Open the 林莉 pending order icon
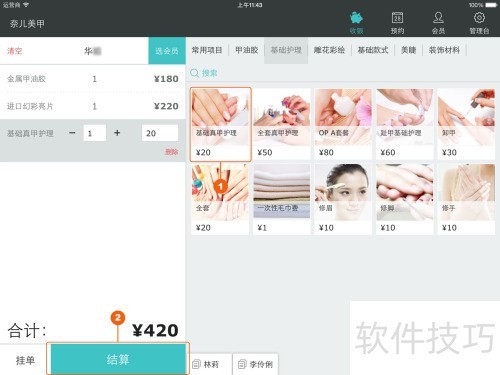 196,364
